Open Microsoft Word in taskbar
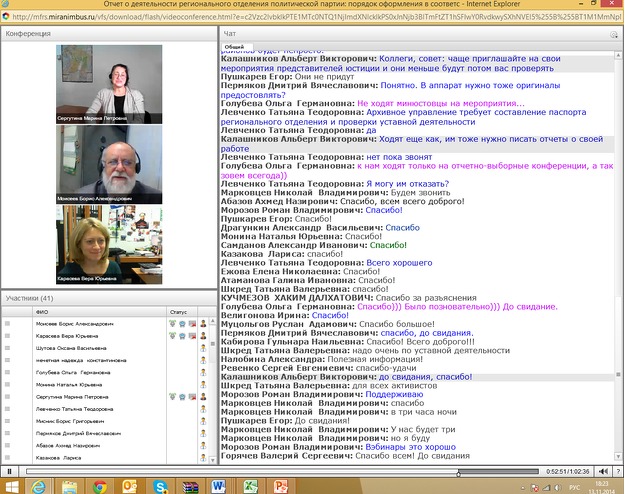Screen dimensions: 625x494 (218, 487)
